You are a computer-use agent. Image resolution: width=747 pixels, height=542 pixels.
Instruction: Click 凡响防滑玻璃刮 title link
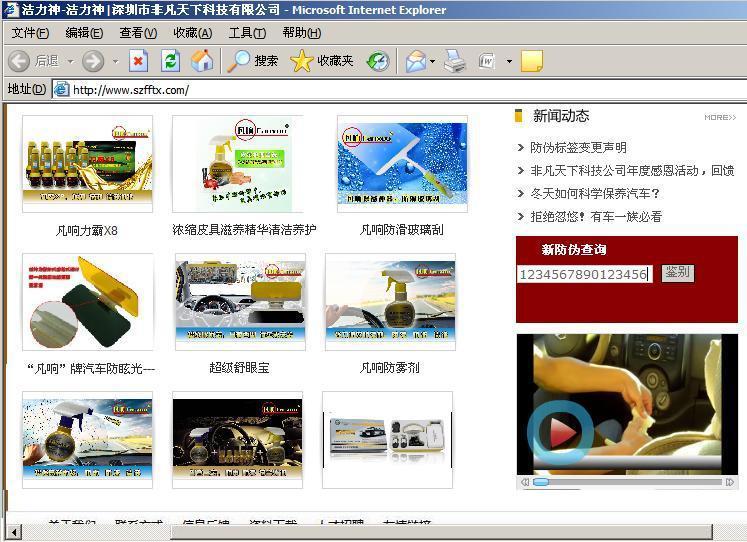(401, 230)
